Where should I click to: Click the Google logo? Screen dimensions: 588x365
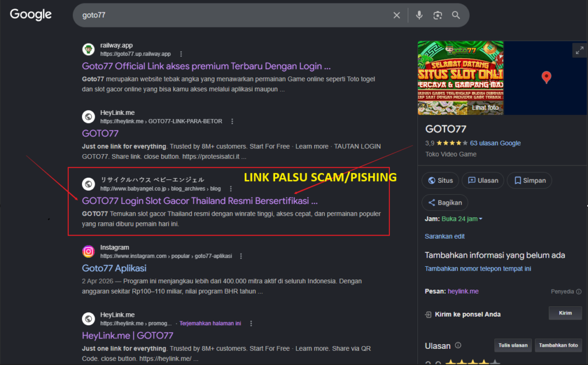31,14
